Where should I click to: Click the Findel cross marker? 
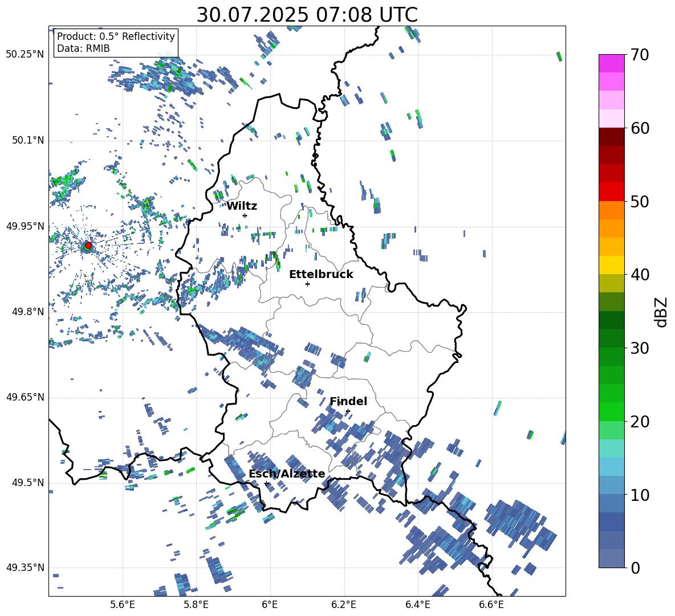[x=348, y=411]
